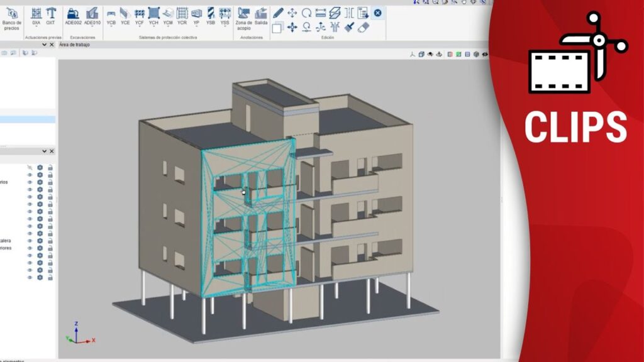The height and width of the screenshot is (362, 644).
Task: Select the Área de trabajo tab
Action: [x=74, y=45]
